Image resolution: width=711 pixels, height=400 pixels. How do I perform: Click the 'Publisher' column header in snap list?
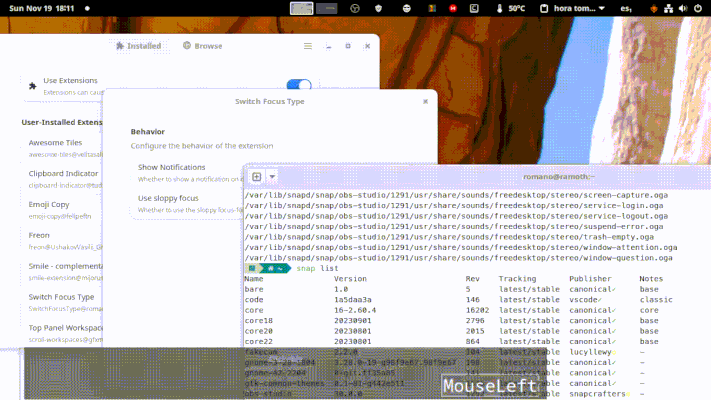(590, 279)
